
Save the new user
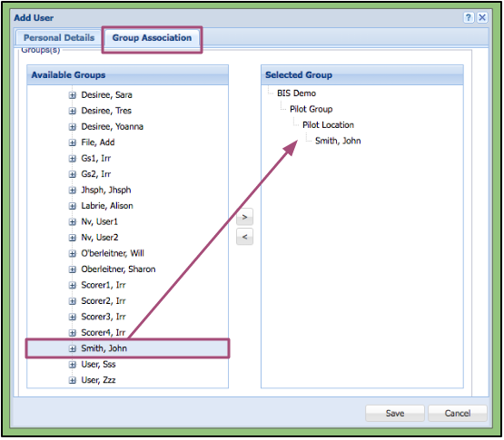(395, 413)
